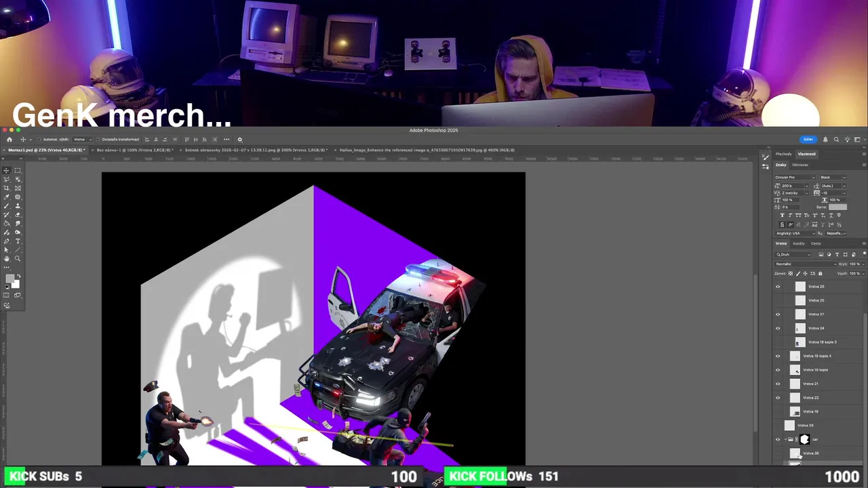Open the three-dots more align options
868x488 pixels.
click(x=226, y=140)
